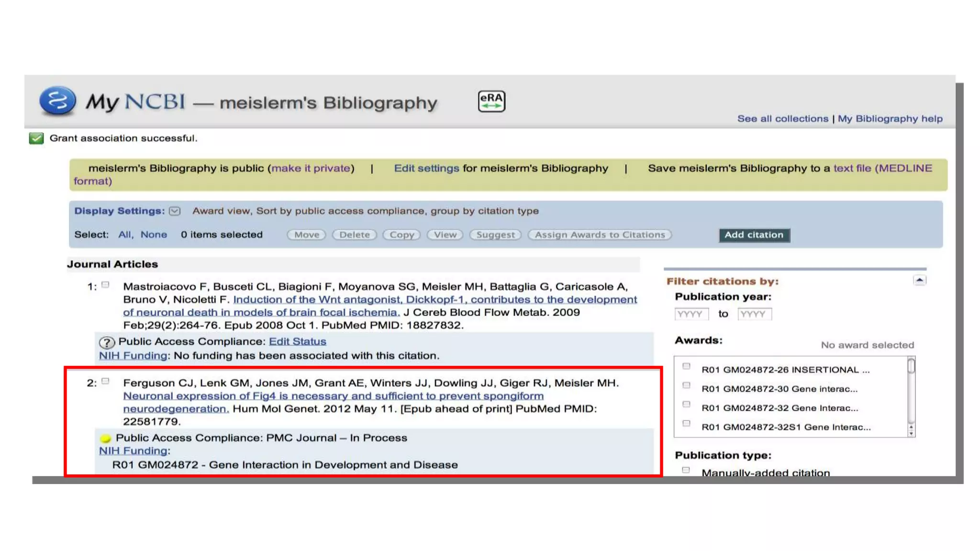The width and height of the screenshot is (980, 551).
Task: Select award R01 GM024872-26 INSERTIONAL checkbox
Action: [x=686, y=367]
